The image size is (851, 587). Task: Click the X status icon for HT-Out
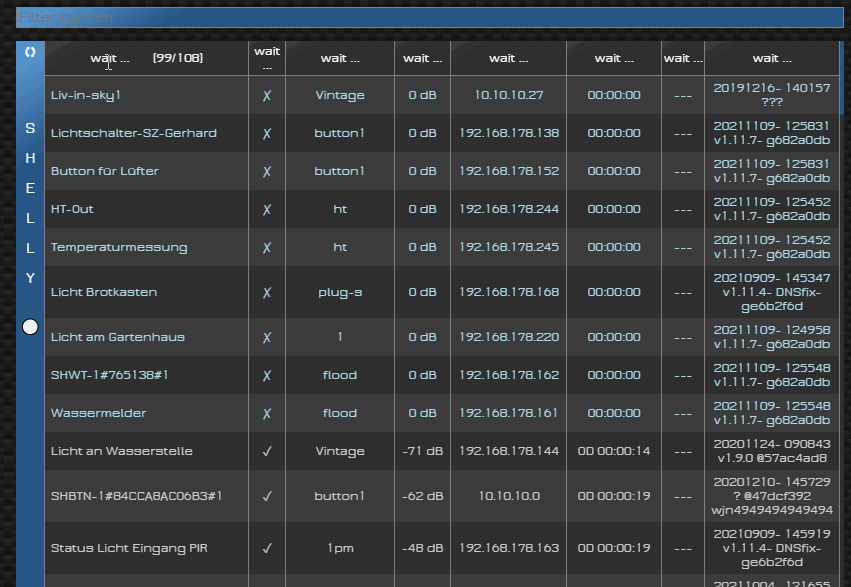click(x=267, y=210)
